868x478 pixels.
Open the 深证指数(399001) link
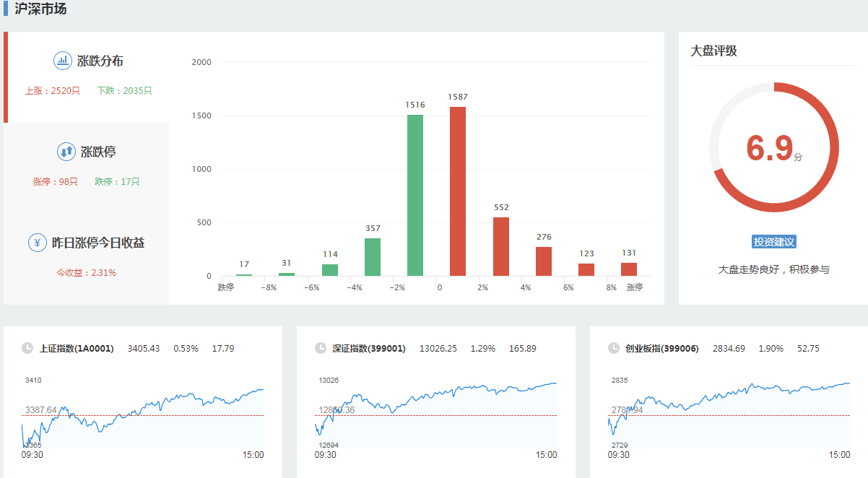coord(369,349)
